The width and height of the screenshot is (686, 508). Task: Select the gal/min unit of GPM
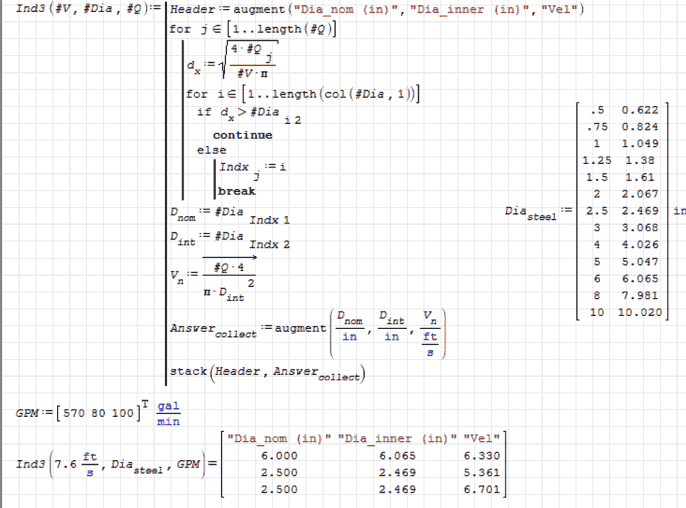[x=168, y=414]
